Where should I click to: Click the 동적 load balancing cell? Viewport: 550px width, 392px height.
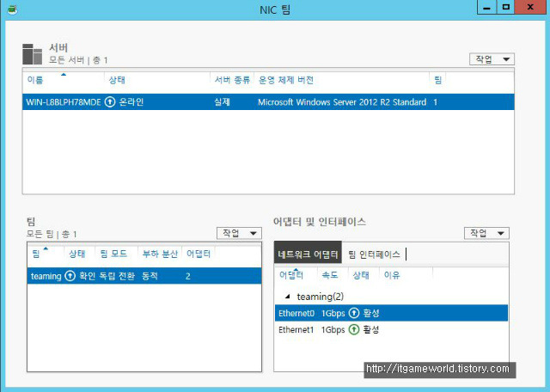150,276
